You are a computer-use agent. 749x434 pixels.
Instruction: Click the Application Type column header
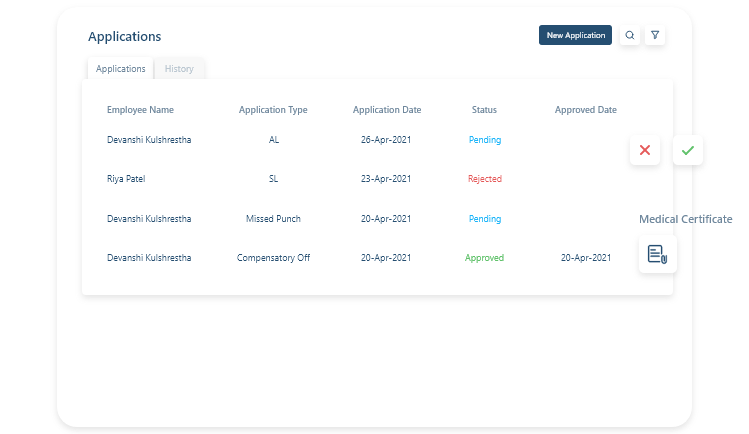[273, 110]
